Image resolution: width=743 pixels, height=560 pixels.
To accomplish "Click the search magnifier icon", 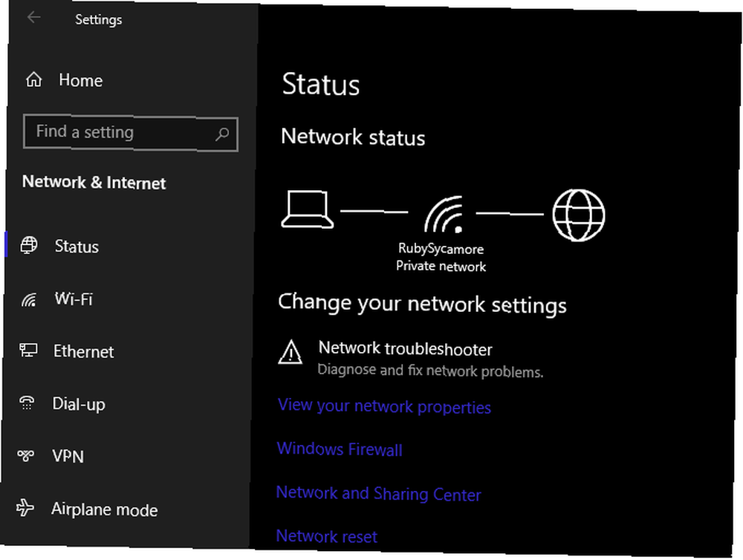I will click(221, 134).
